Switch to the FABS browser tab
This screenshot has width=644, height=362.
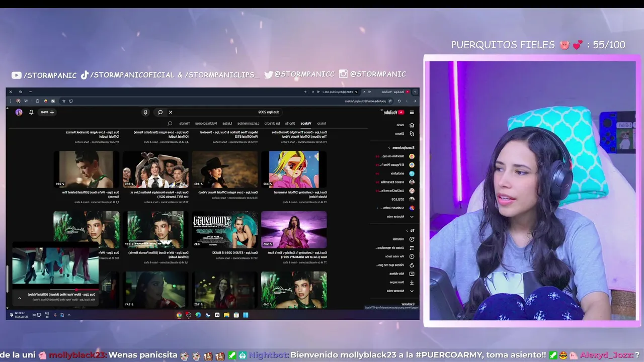337,92
